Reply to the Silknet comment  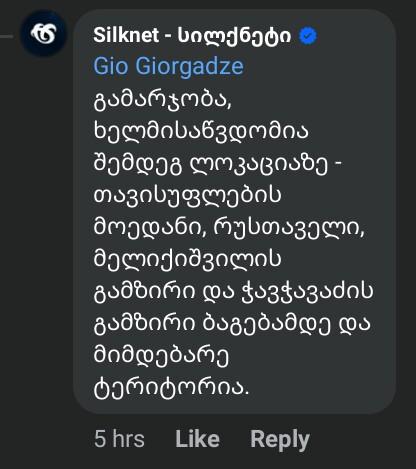280,440
